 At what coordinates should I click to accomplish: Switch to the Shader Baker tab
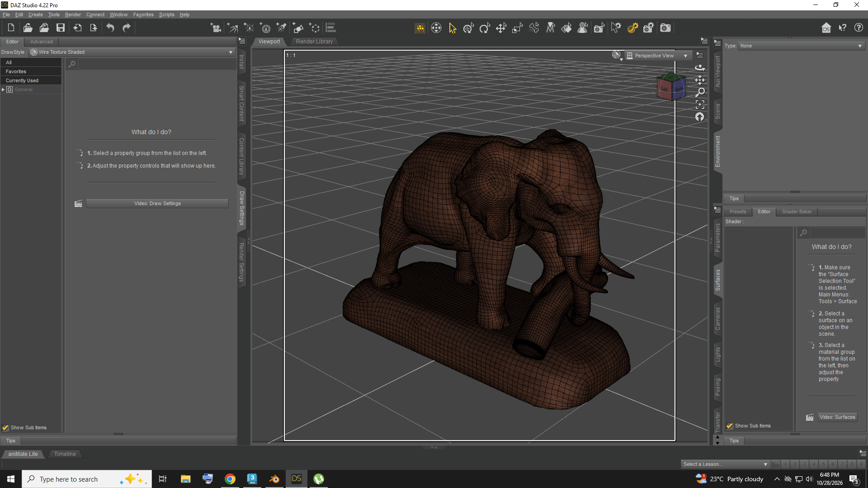point(797,211)
